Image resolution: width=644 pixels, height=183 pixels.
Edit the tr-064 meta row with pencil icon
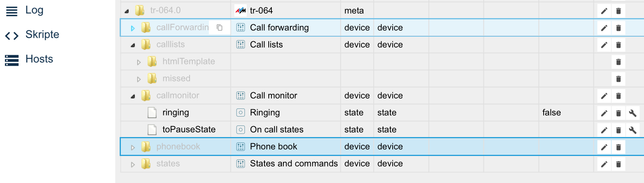604,11
